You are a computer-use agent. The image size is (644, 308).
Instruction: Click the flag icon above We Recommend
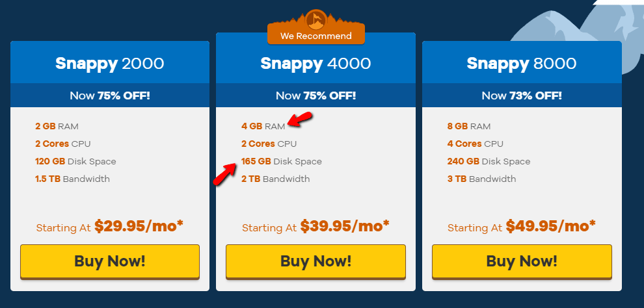click(x=316, y=18)
